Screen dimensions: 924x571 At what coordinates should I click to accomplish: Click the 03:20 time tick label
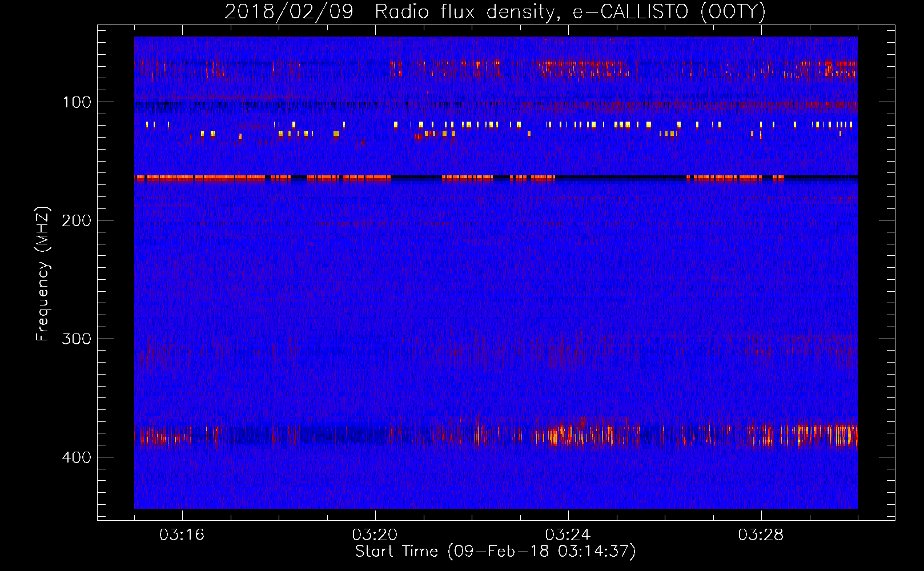click(x=375, y=535)
